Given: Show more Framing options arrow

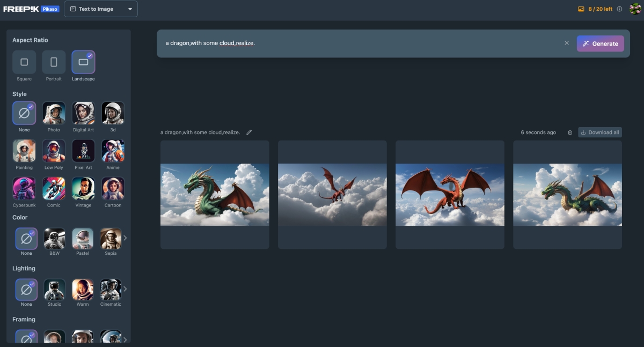Looking at the screenshot, I should click(125, 339).
